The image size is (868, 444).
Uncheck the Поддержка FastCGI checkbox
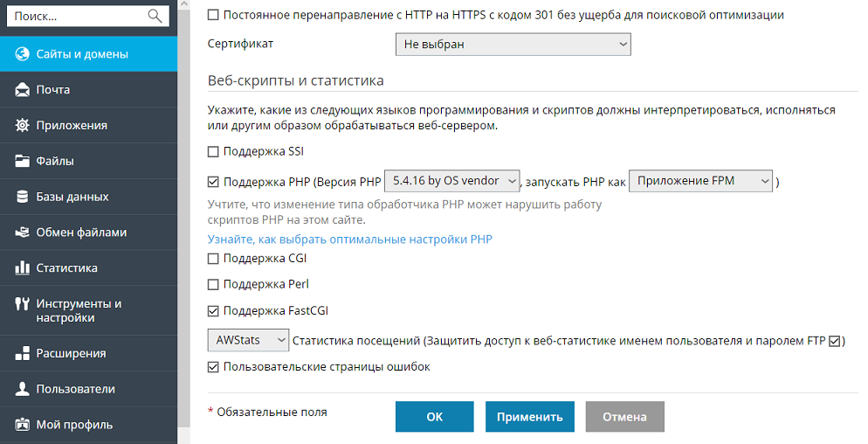tap(213, 310)
